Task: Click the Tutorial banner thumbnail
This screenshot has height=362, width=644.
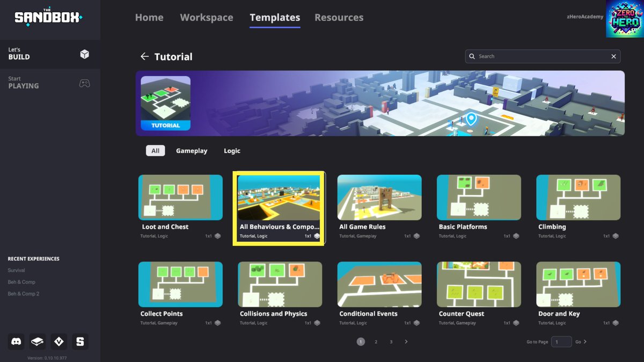Action: pyautogui.click(x=165, y=103)
